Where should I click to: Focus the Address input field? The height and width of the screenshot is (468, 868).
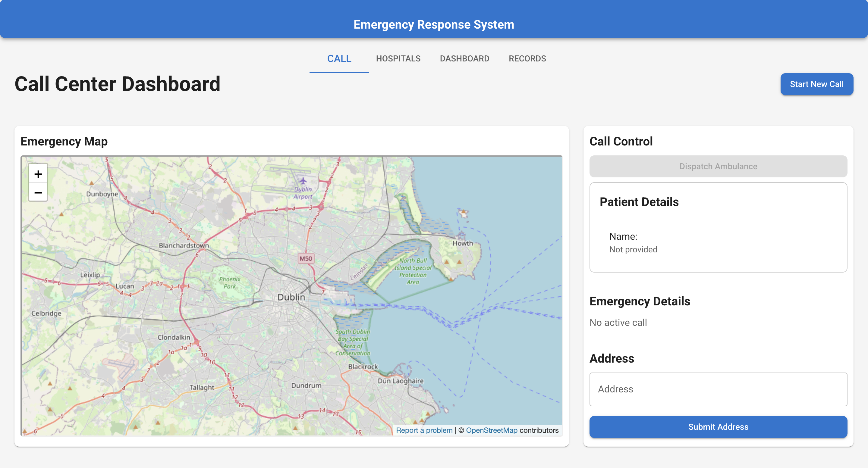coord(718,389)
